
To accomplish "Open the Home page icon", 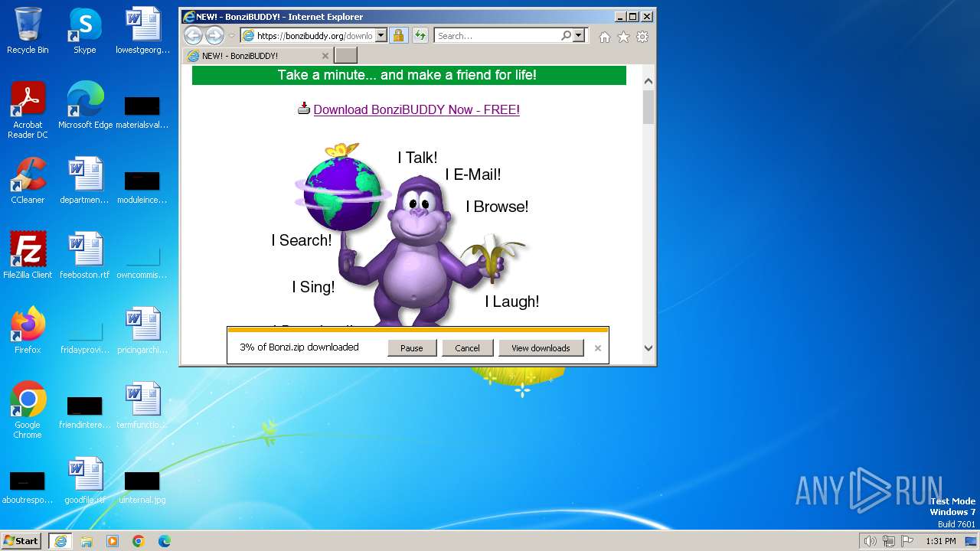I will coord(605,37).
